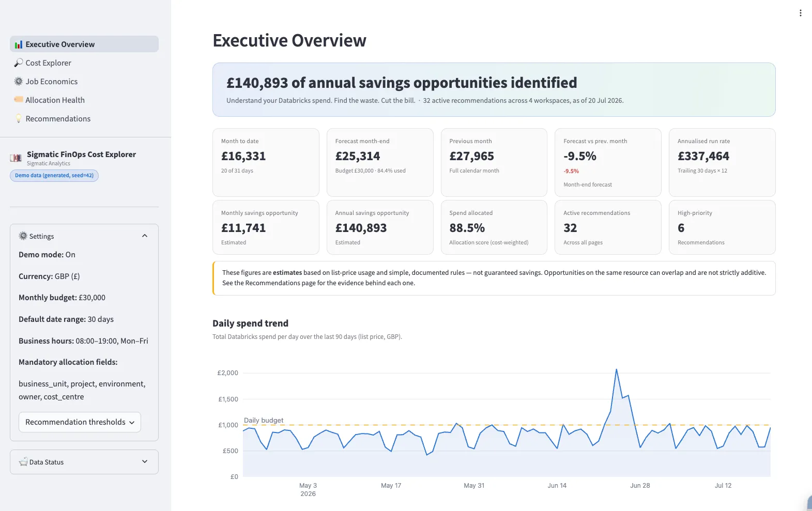This screenshot has width=812, height=511.
Task: Collapse the Settings expander chevron
Action: (x=145, y=236)
